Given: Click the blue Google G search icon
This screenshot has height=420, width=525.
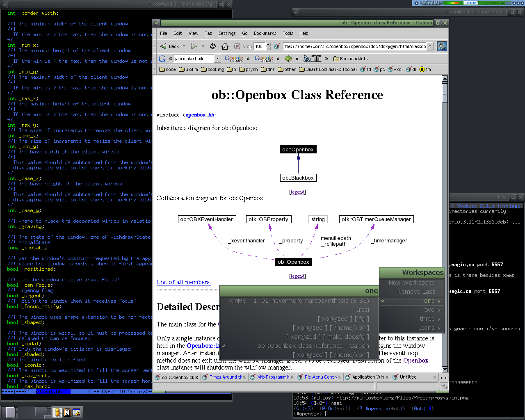Looking at the screenshot, I should [x=162, y=59].
